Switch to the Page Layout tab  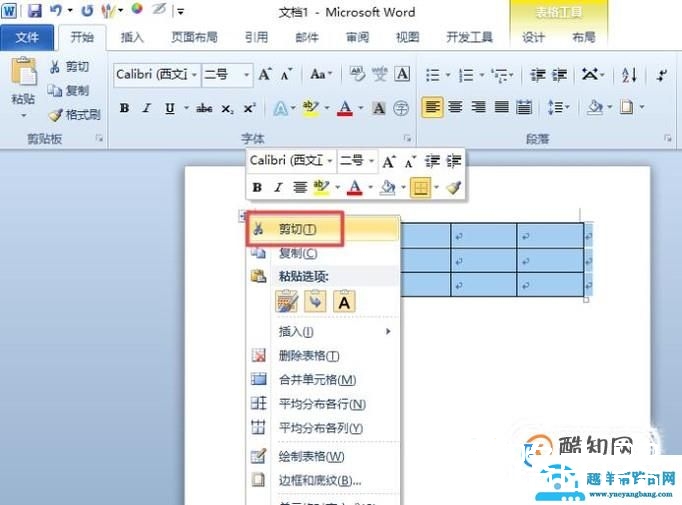point(194,37)
